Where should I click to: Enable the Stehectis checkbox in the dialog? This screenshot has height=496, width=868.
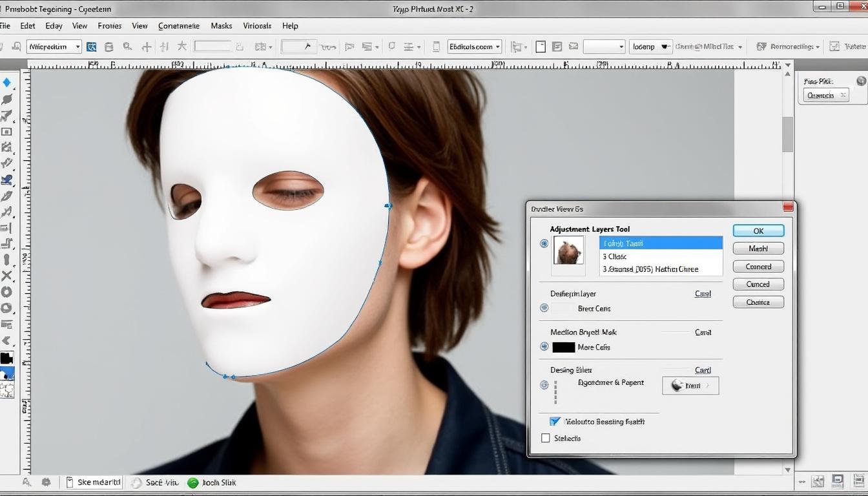point(546,438)
